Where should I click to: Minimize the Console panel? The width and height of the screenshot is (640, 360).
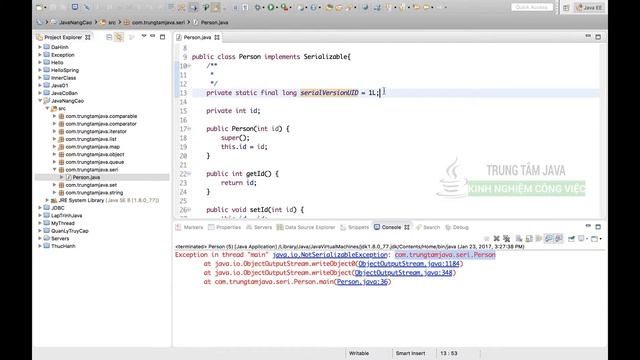click(x=588, y=226)
